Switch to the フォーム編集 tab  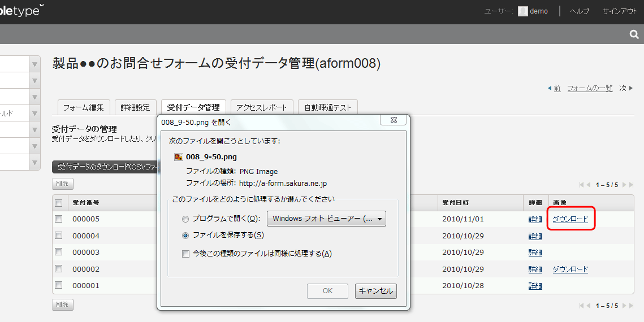click(x=83, y=107)
